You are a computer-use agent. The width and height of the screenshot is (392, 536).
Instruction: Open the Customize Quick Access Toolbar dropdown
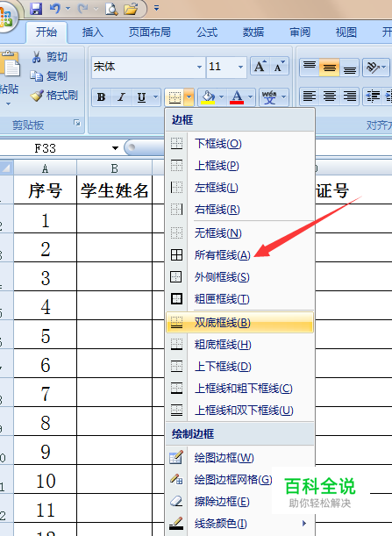point(156,8)
